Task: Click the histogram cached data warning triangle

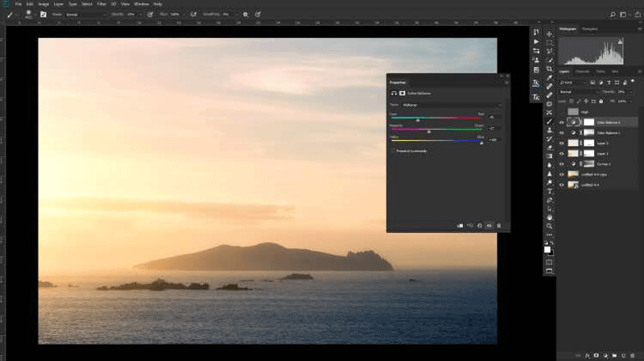Action: tap(620, 42)
